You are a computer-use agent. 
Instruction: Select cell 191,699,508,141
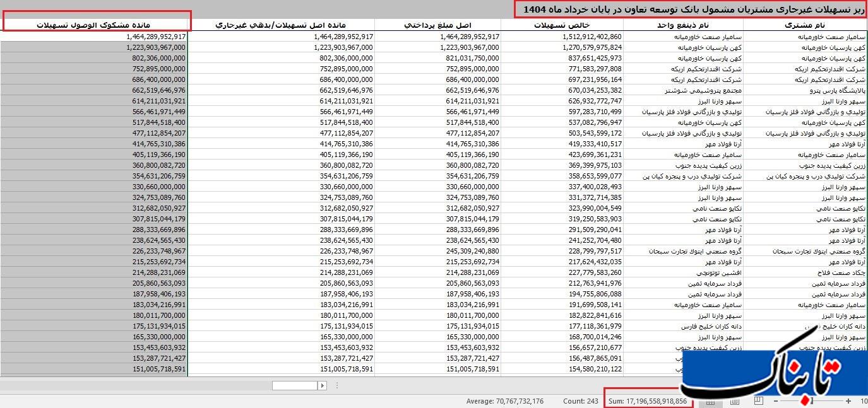click(562, 305)
